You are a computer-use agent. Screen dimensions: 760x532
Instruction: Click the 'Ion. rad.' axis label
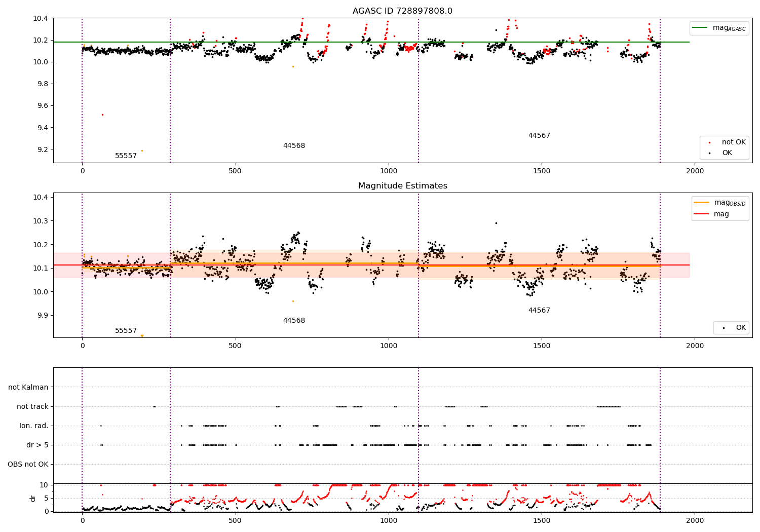click(x=34, y=426)
